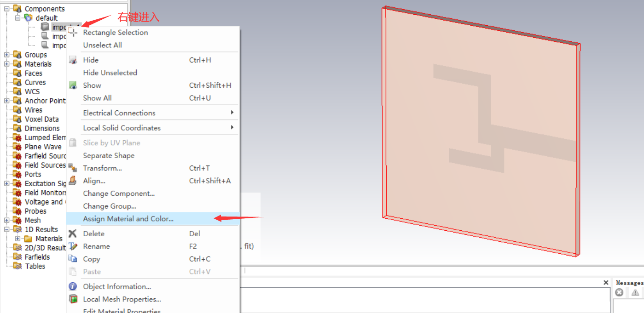The image size is (644, 313).
Task: Open Transform... via its icon
Action: tap(73, 168)
